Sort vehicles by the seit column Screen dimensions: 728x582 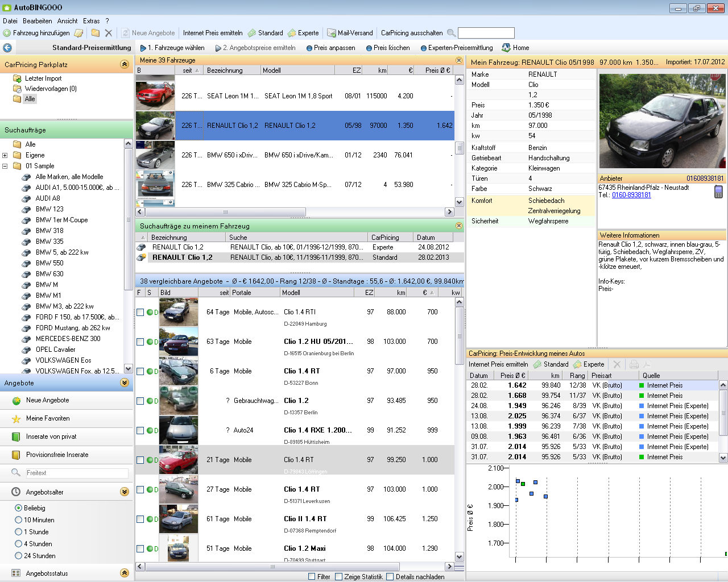click(x=190, y=70)
